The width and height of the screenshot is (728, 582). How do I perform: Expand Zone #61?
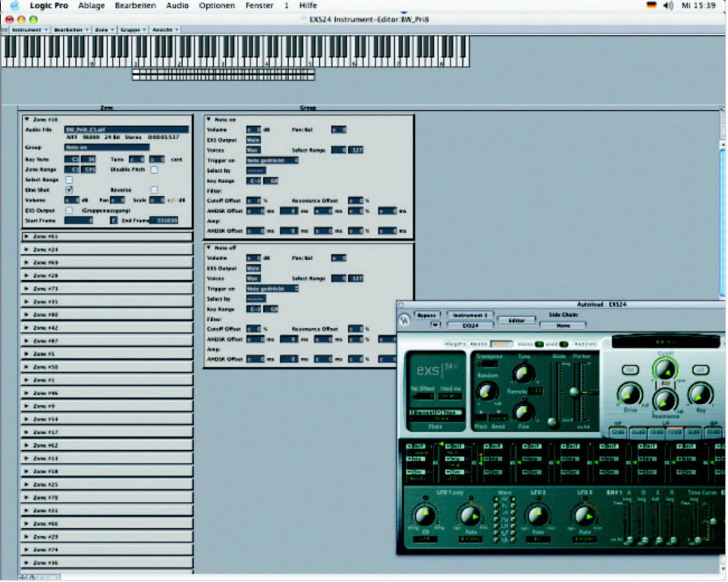[27, 237]
